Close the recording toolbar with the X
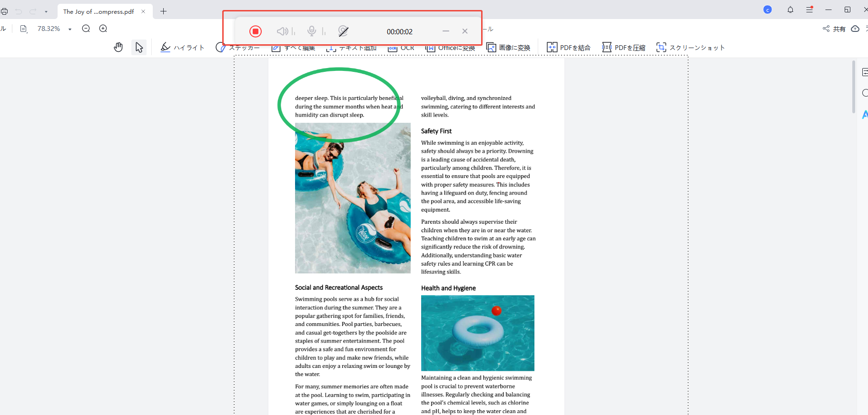The width and height of the screenshot is (868, 415). click(x=465, y=31)
